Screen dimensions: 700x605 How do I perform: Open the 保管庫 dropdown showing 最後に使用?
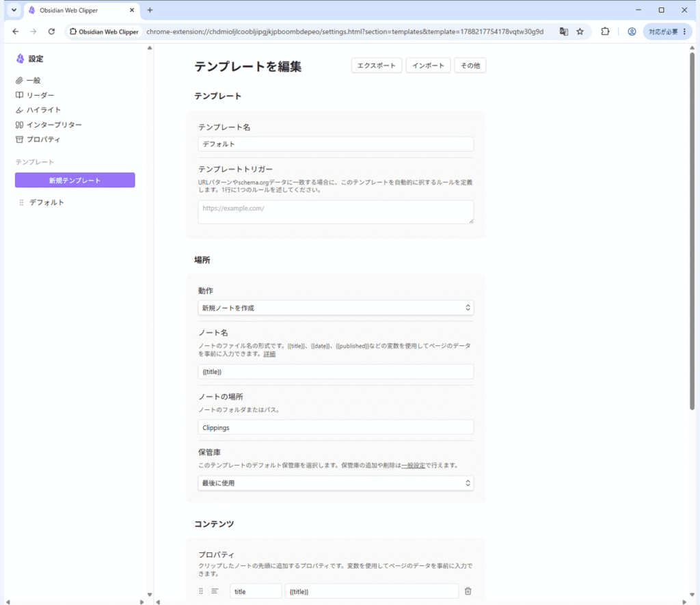[x=336, y=483]
